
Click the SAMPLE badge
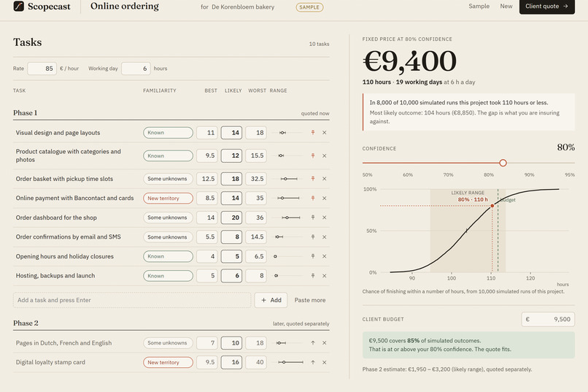pos(309,7)
